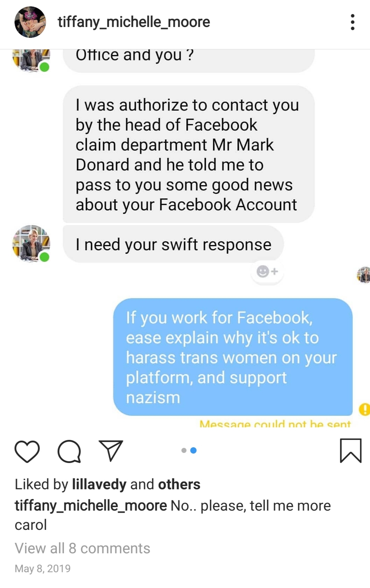Open three-dot post options menu
The image size is (370, 588).
tap(352, 22)
